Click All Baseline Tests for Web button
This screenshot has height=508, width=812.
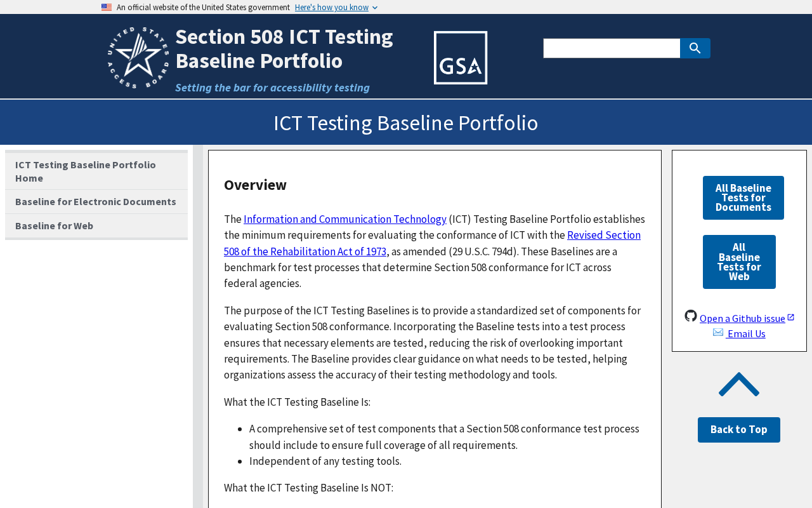click(739, 262)
